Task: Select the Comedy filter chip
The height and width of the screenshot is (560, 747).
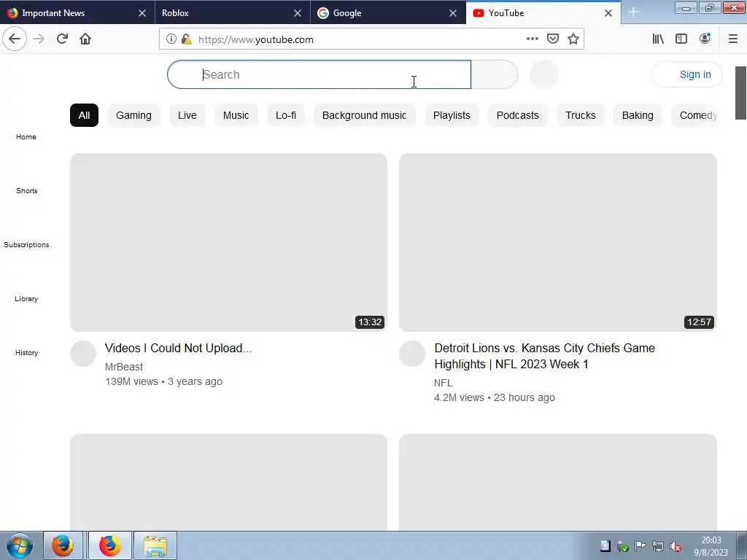Action: point(697,115)
